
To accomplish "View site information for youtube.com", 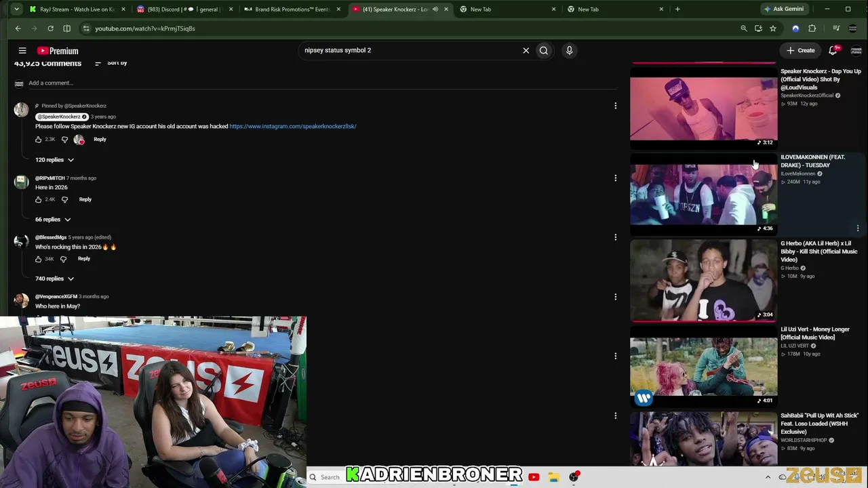I will [86, 28].
